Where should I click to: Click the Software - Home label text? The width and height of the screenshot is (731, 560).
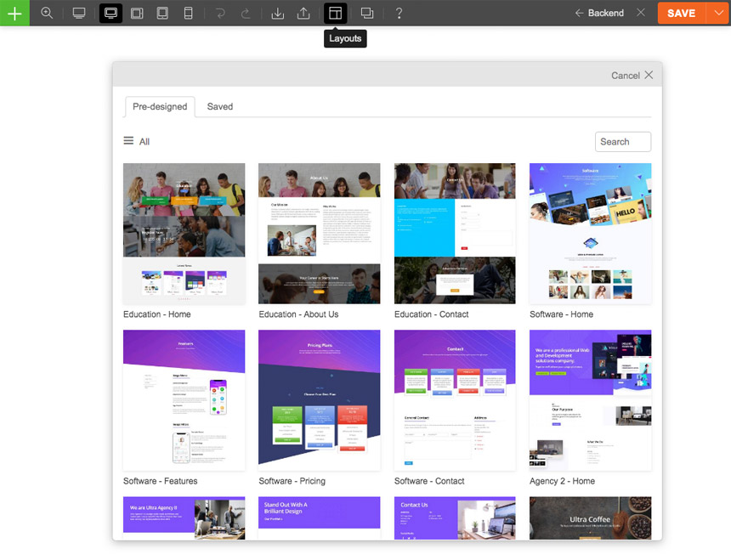coord(561,314)
